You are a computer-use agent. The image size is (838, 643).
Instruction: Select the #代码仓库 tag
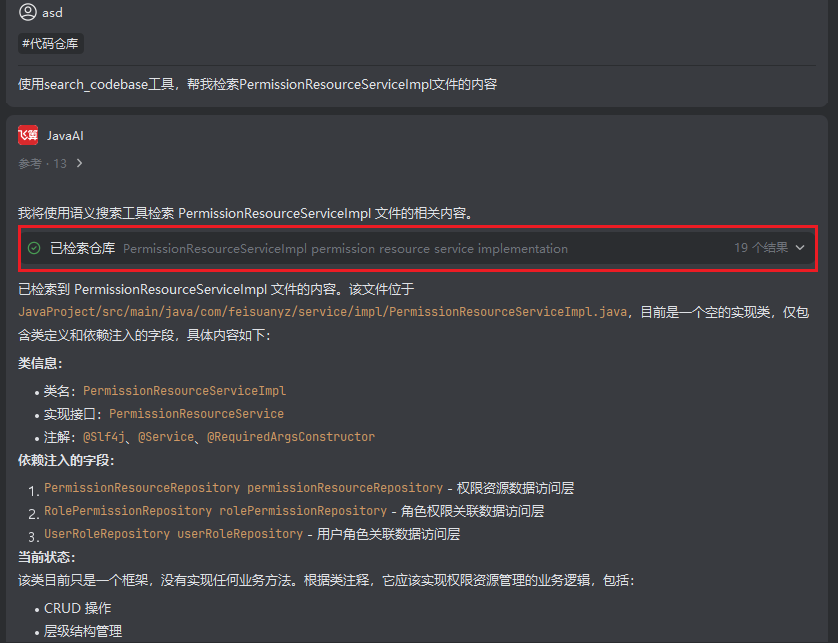[51, 43]
